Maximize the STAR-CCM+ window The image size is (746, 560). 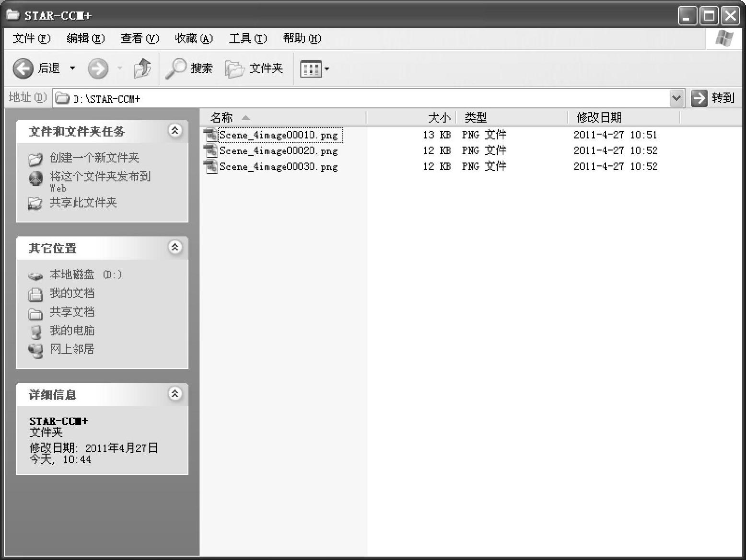(709, 16)
